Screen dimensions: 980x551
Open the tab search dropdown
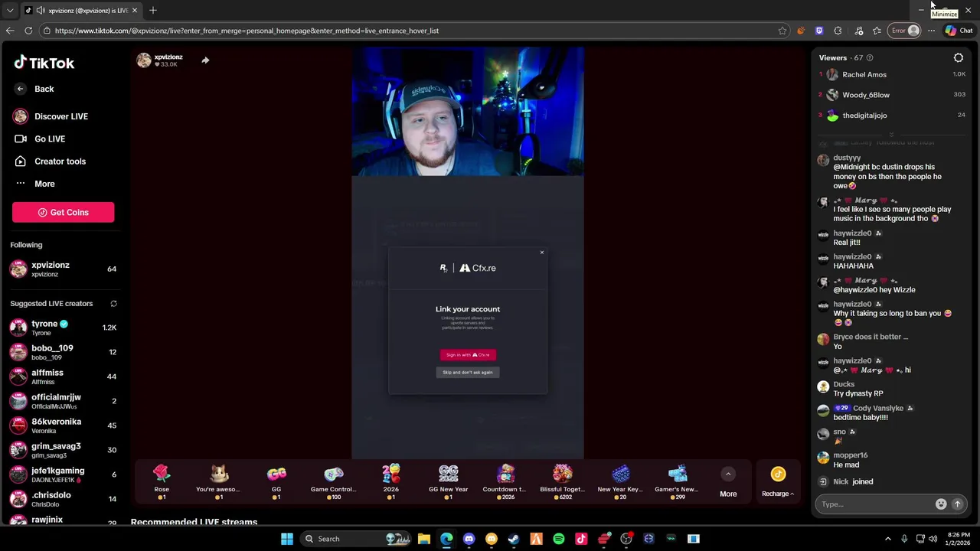click(9, 10)
